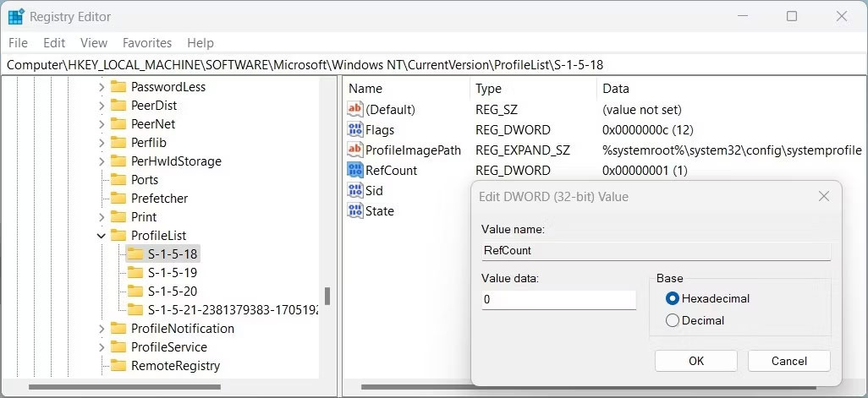
Task: Expand the PeerNet key
Action: tap(102, 124)
